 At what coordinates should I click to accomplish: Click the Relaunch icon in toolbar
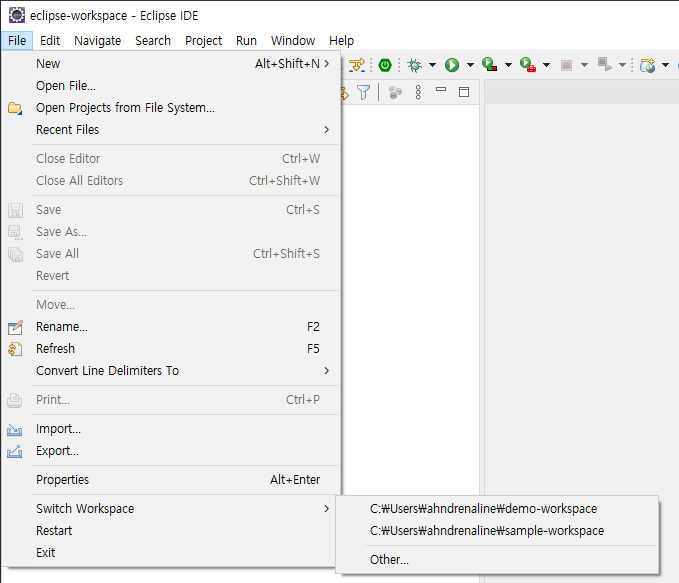click(x=605, y=65)
